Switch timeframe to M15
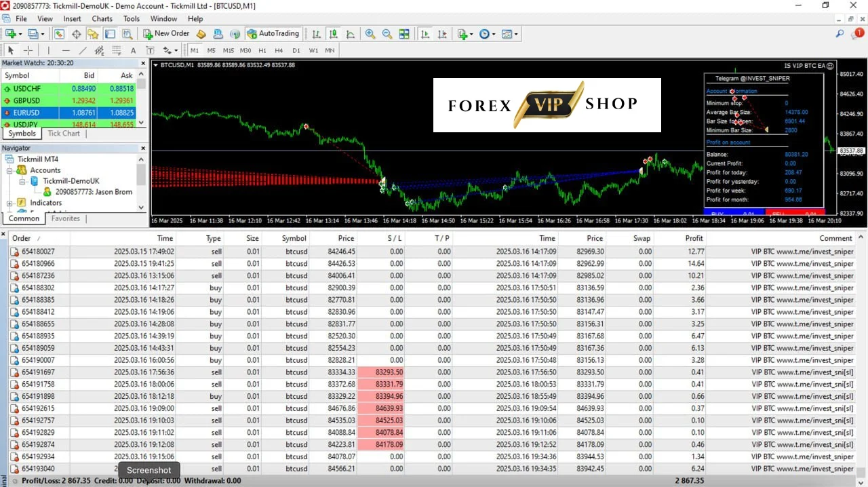 tap(229, 50)
